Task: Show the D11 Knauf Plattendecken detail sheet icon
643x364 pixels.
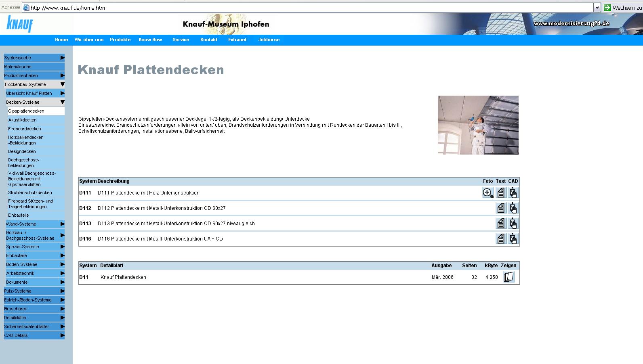Action: point(509,277)
